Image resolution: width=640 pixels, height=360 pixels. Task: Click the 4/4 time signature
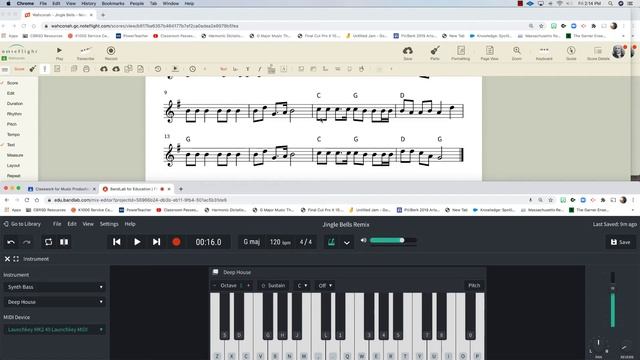click(306, 242)
